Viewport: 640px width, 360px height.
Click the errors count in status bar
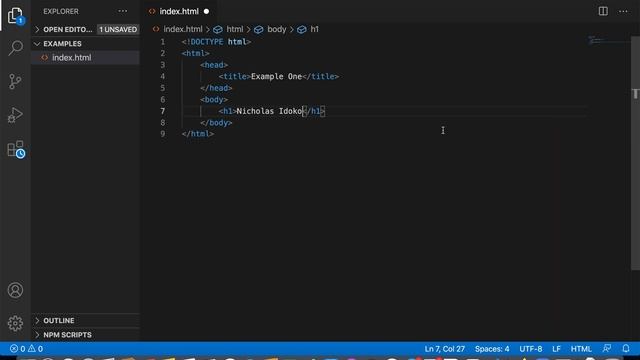click(x=18, y=349)
